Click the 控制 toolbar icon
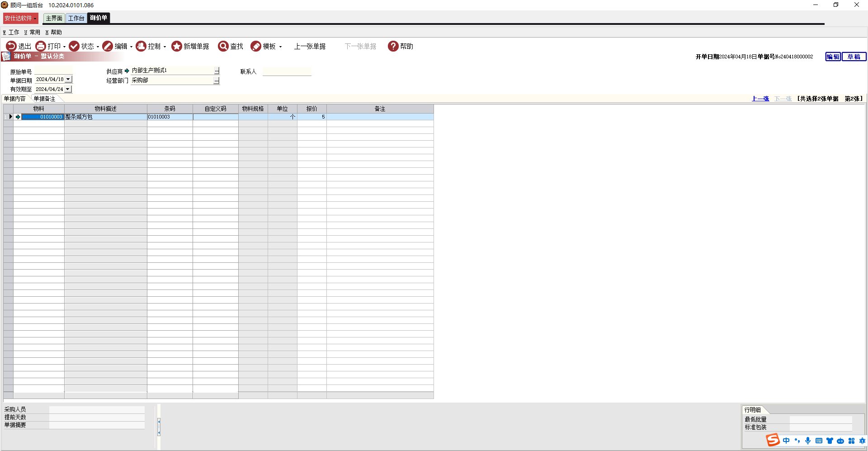 (141, 46)
